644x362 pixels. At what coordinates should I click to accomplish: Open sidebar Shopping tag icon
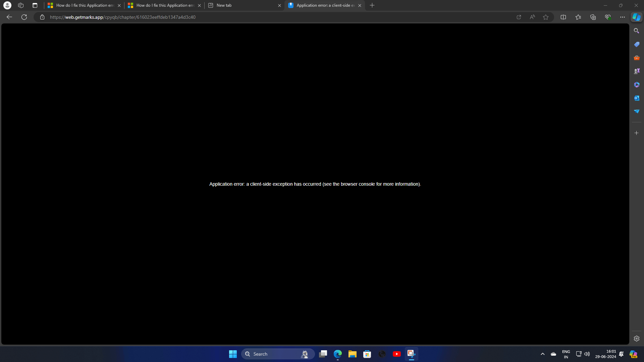[x=636, y=44]
